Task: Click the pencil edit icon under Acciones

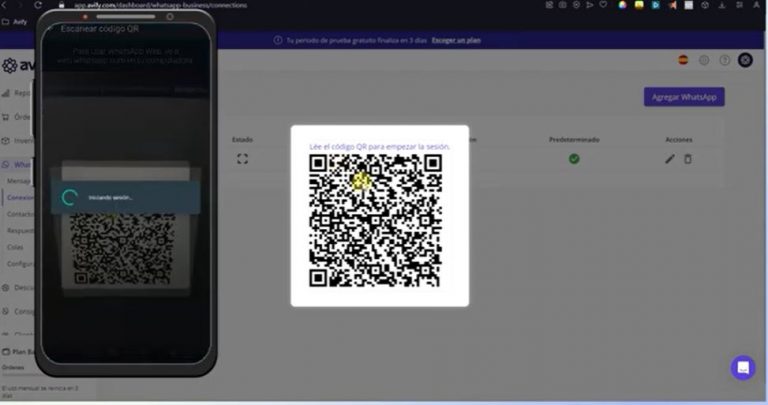Action: [670, 159]
